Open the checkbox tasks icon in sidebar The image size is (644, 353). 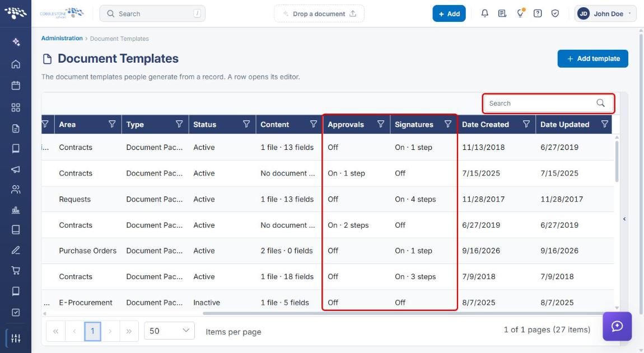click(16, 312)
